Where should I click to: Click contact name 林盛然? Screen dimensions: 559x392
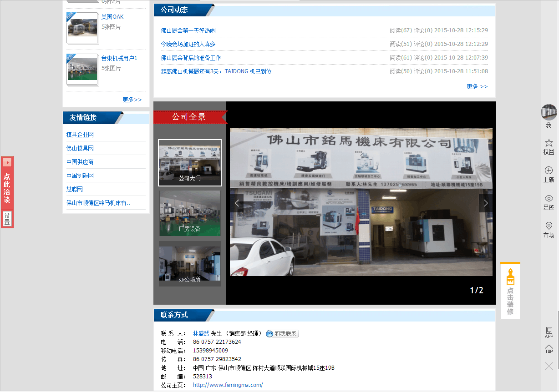201,333
